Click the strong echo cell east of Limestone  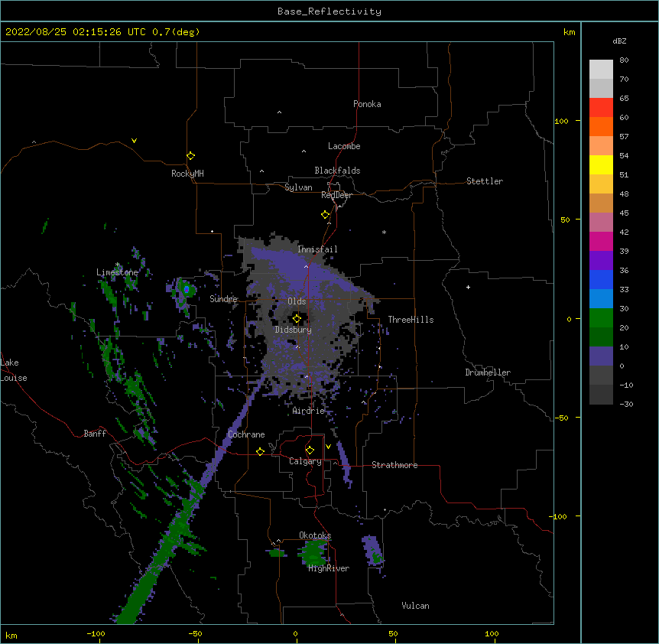click(187, 289)
